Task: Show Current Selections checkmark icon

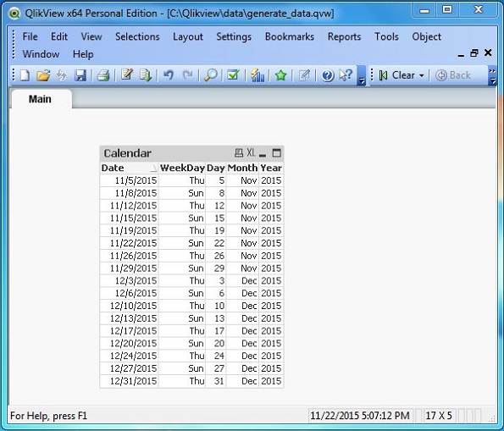Action: click(233, 75)
